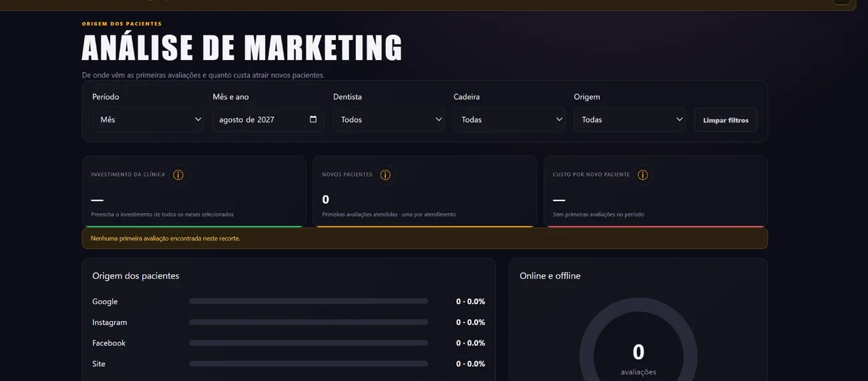Click the Instagram value 0 · 0.0%
This screenshot has width=868, height=381.
pyautogui.click(x=471, y=322)
